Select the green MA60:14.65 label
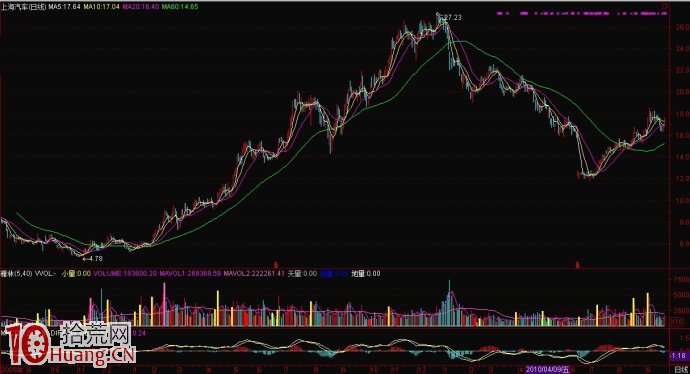 180,7
